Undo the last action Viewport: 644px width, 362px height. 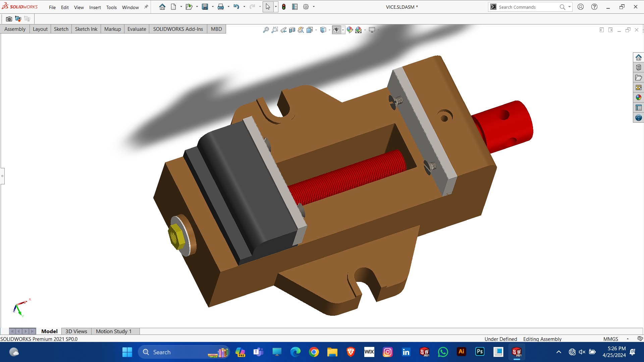(236, 7)
